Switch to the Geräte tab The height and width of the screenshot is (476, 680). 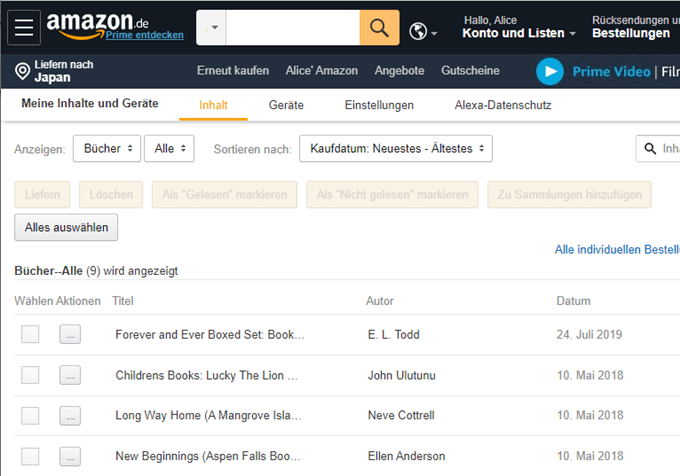coord(286,105)
